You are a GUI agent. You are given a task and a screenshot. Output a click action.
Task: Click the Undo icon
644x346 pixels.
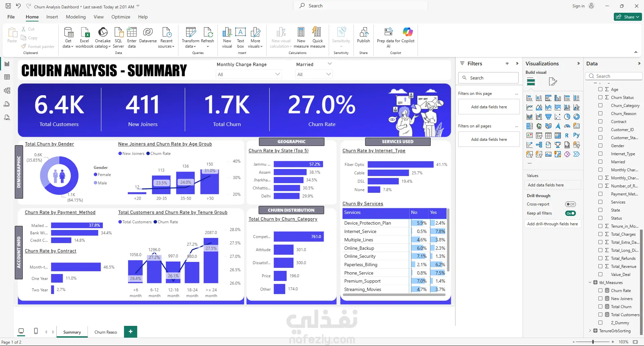(18, 6)
